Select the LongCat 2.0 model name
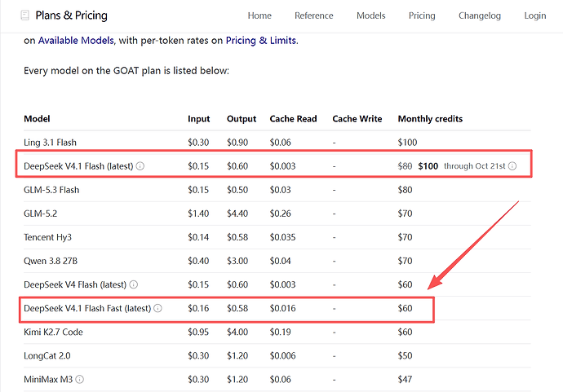The width and height of the screenshot is (563, 392). (x=47, y=355)
